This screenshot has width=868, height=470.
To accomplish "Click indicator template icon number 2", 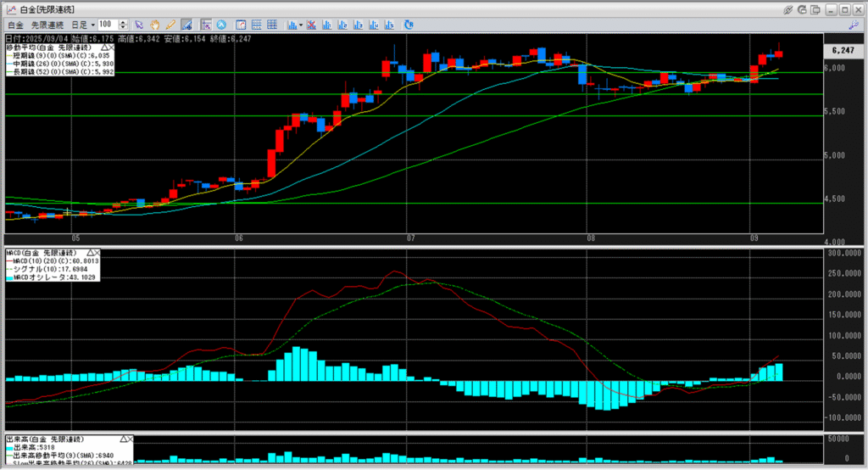I will (342, 25).
